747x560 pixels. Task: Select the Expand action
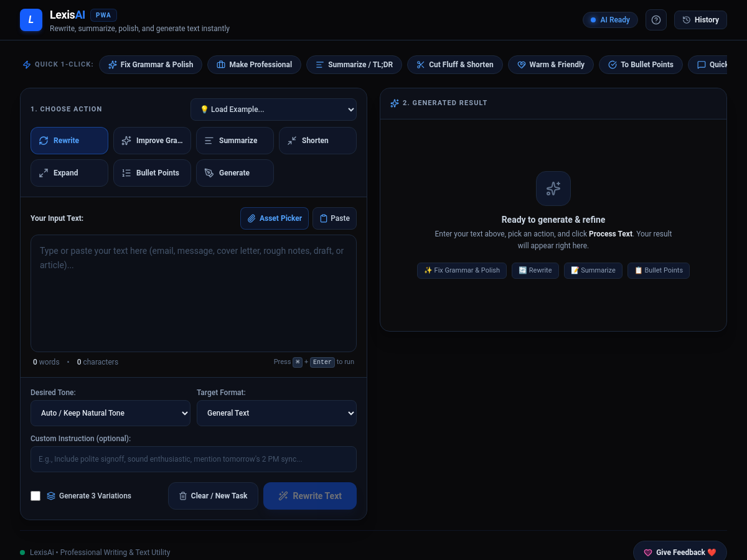coord(69,173)
